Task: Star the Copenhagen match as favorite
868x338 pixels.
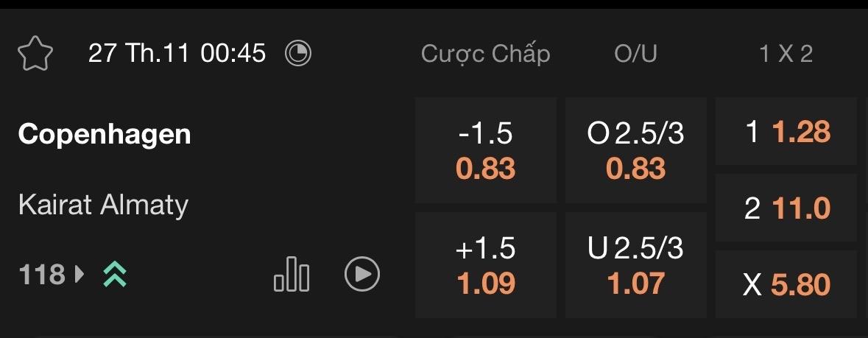Action: pyautogui.click(x=35, y=54)
